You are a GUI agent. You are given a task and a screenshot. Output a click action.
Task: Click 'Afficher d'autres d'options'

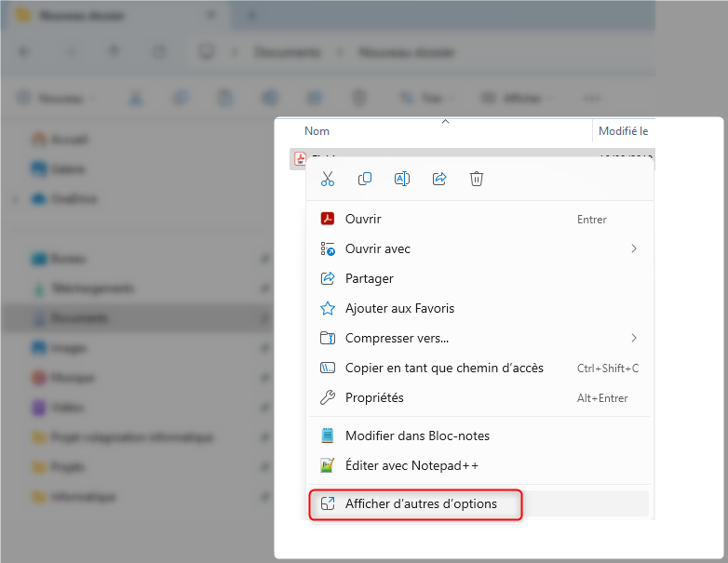click(x=420, y=504)
